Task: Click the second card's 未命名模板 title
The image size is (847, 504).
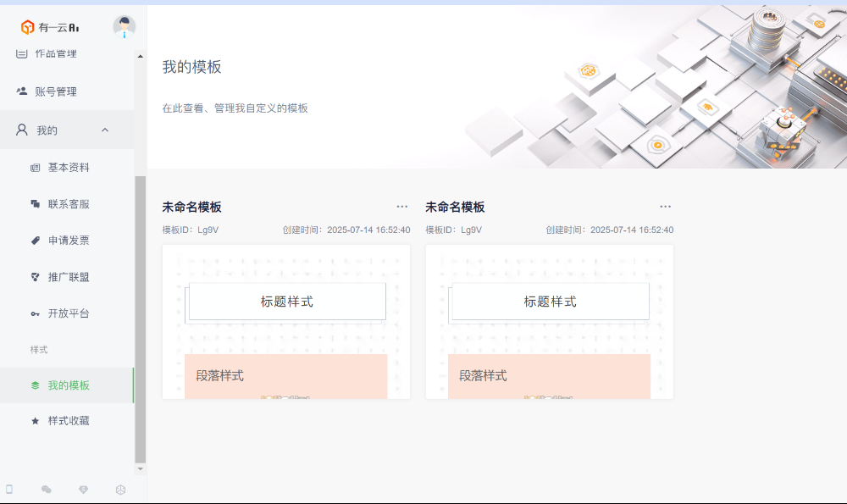Action: coord(455,207)
